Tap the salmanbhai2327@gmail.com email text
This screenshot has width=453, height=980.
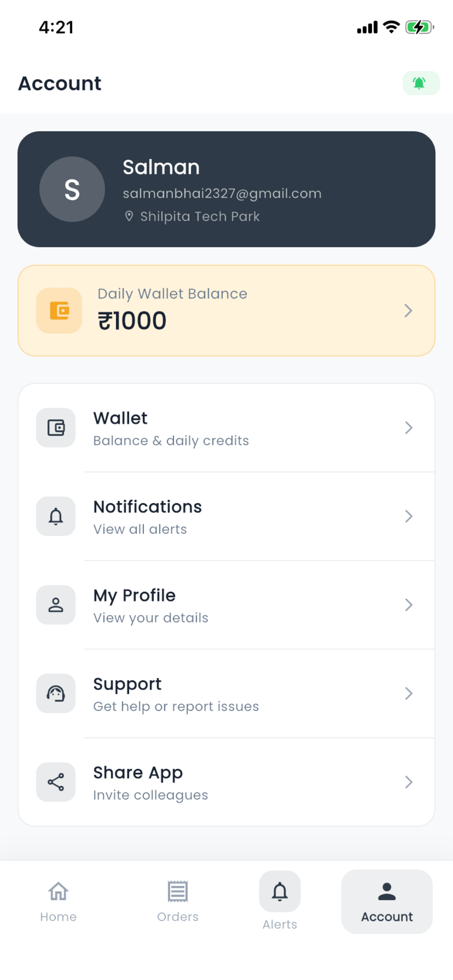click(222, 193)
